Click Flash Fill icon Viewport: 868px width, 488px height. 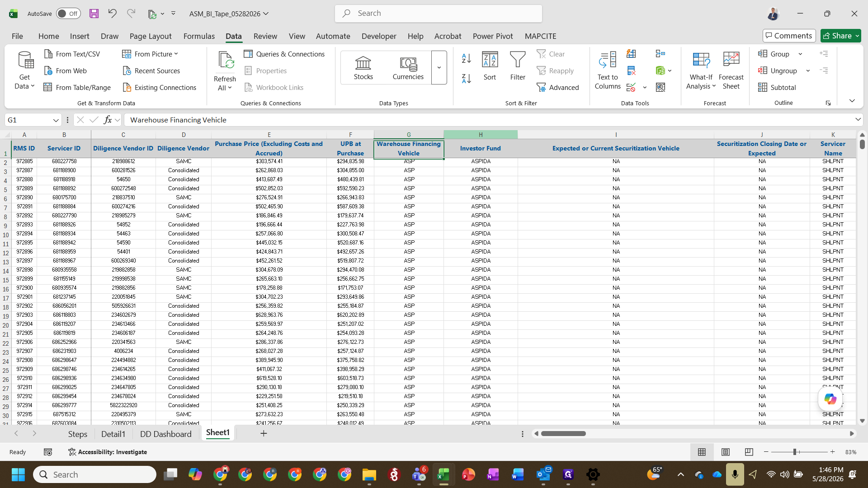click(x=631, y=54)
